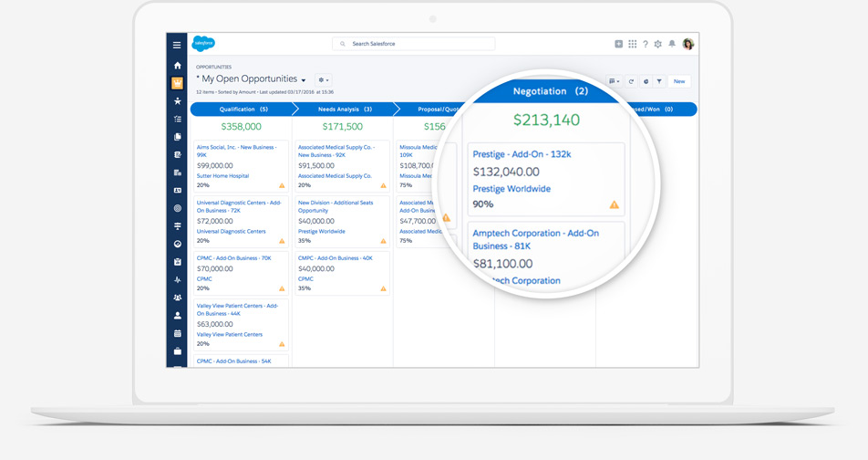Go to Home in the sidebar
Screen dimensions: 868x460
[177, 66]
